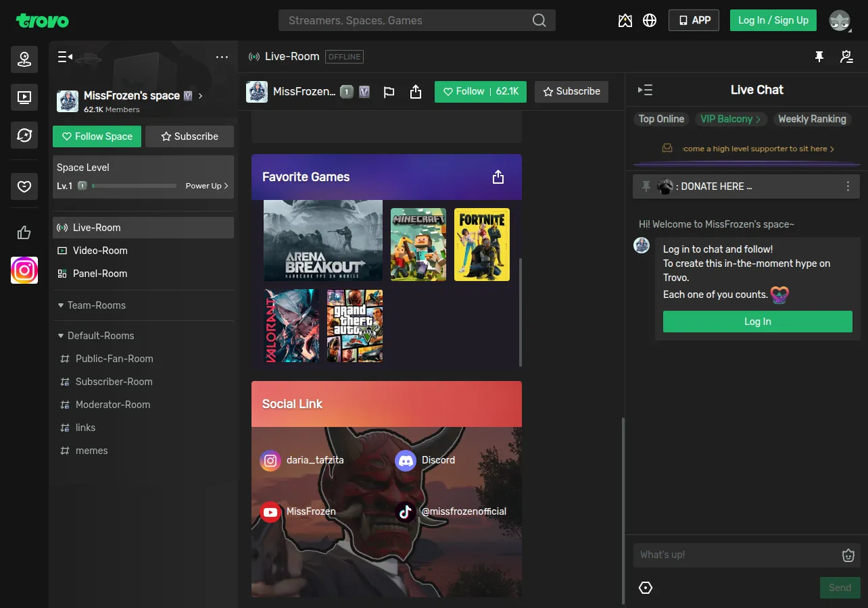Click Subscribe next to the Follow button
Viewport: 868px width, 608px height.
pos(572,92)
